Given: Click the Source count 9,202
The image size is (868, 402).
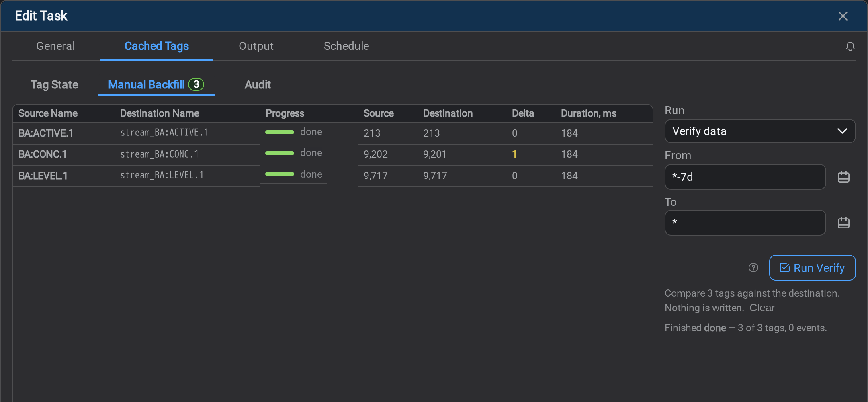Looking at the screenshot, I should [x=376, y=154].
